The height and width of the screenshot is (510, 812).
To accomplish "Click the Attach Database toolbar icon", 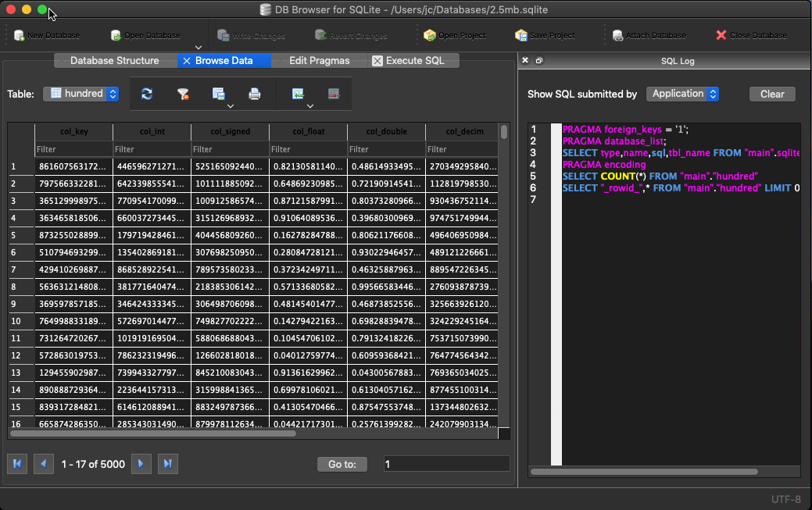I will click(x=618, y=35).
